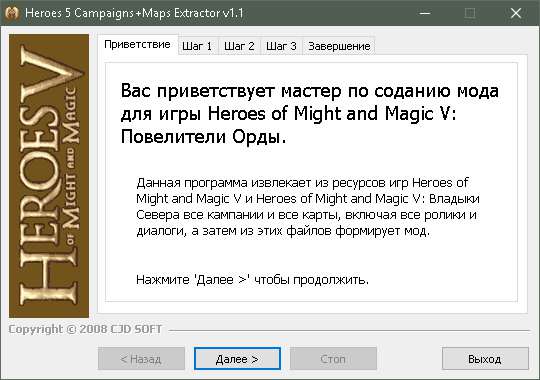Screen dimensions: 540x380
Task: Click the paragraph starting with Данная программа
Action: click(308, 207)
